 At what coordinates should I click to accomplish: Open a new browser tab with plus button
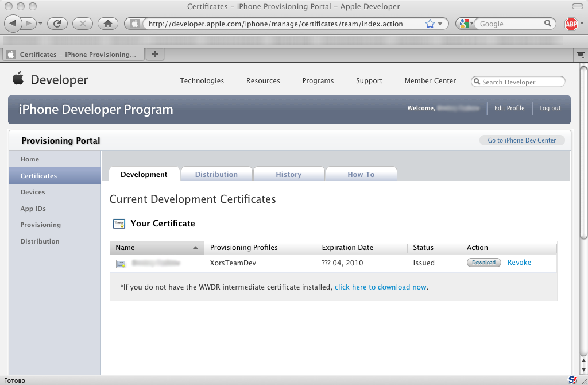coord(155,55)
